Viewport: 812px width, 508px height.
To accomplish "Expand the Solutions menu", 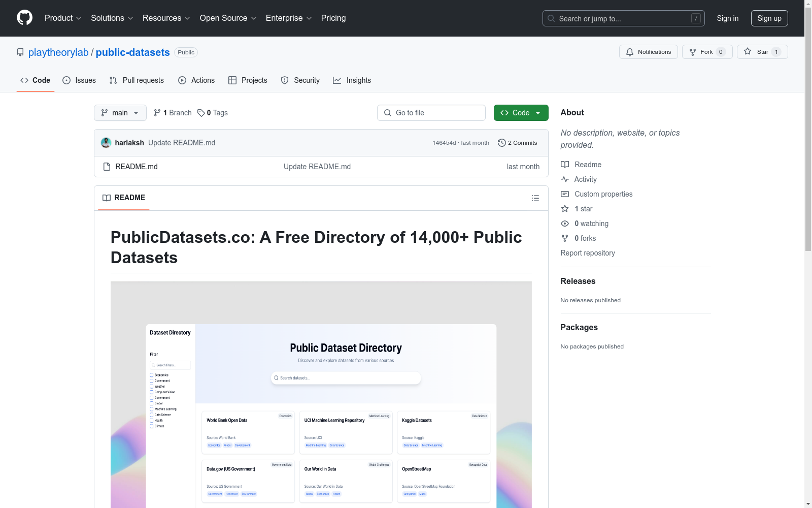I will (x=112, y=18).
